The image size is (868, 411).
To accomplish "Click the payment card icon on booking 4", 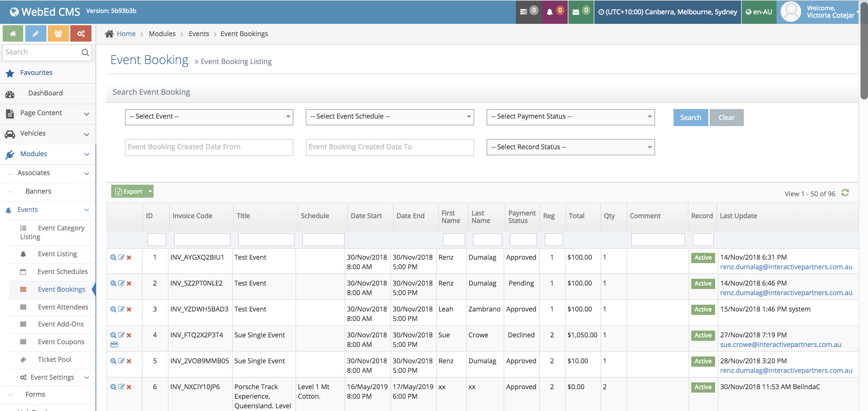I will [x=114, y=345].
